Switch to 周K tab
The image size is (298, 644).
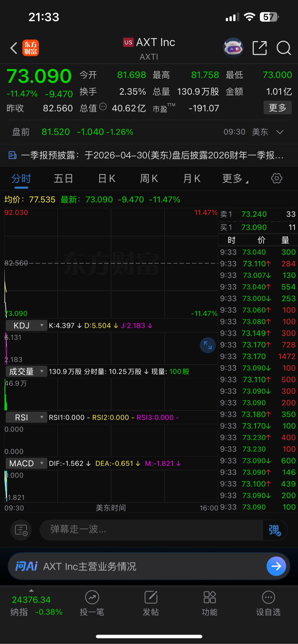coord(149,178)
